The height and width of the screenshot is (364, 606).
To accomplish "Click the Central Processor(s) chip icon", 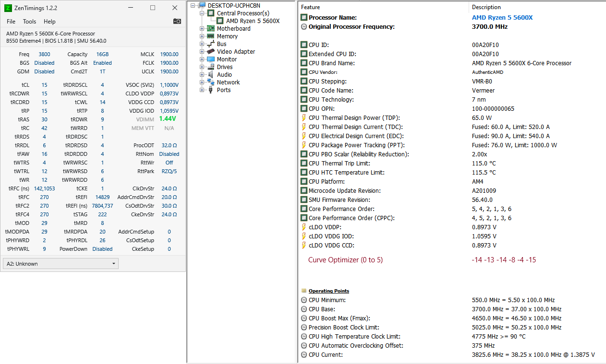I will click(211, 13).
